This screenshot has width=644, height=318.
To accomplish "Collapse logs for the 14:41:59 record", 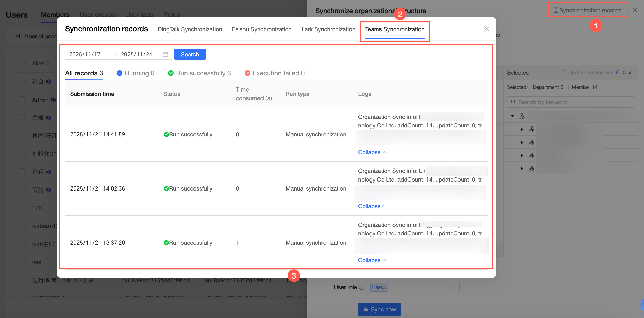I will (x=372, y=152).
